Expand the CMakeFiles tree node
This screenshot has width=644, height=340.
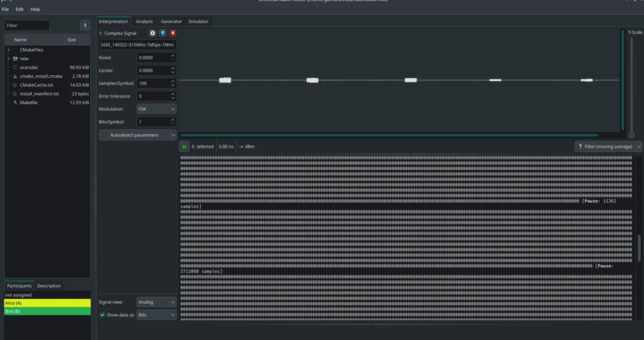[8, 50]
